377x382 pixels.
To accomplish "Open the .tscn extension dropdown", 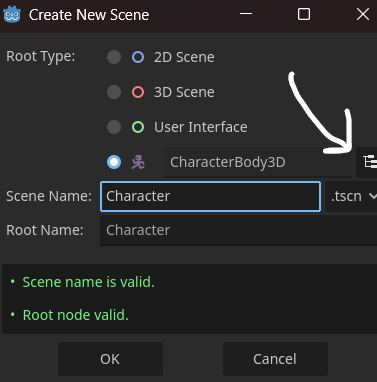I will point(351,196).
